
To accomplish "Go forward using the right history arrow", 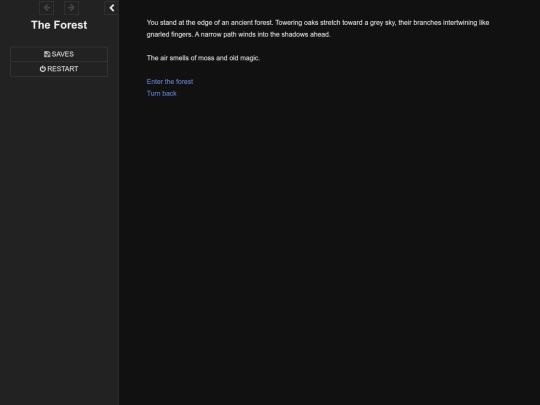I will [71, 8].
